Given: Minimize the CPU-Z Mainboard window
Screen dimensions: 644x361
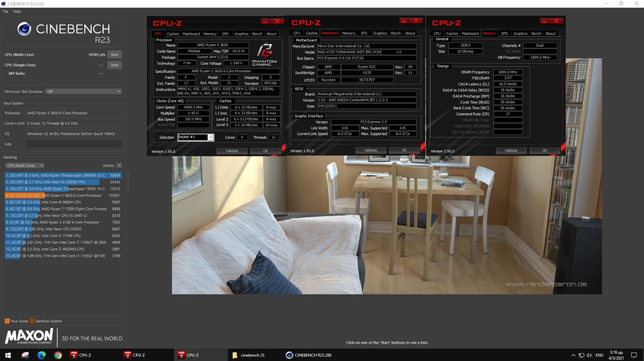Looking at the screenshot, I should (404, 21).
